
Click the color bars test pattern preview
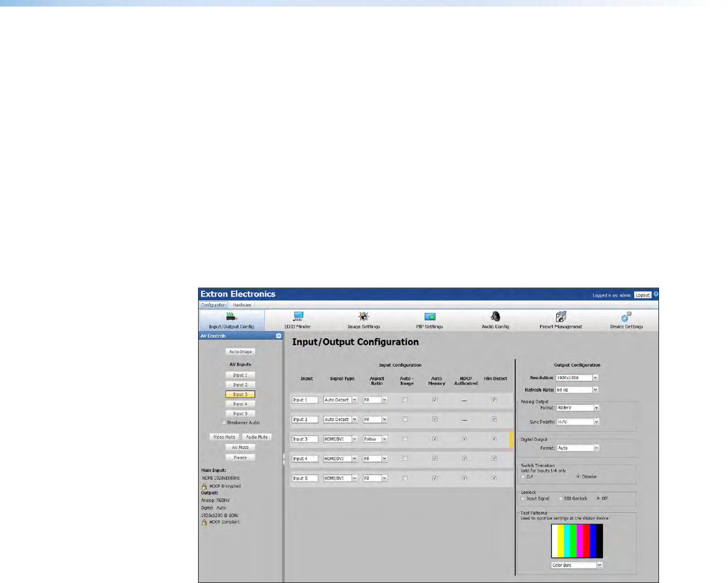tap(577, 541)
